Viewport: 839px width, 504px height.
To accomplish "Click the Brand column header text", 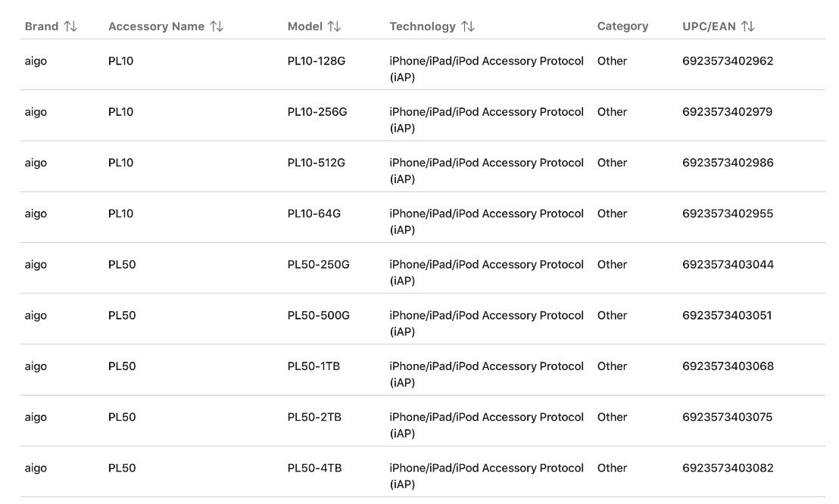I will click(x=41, y=26).
